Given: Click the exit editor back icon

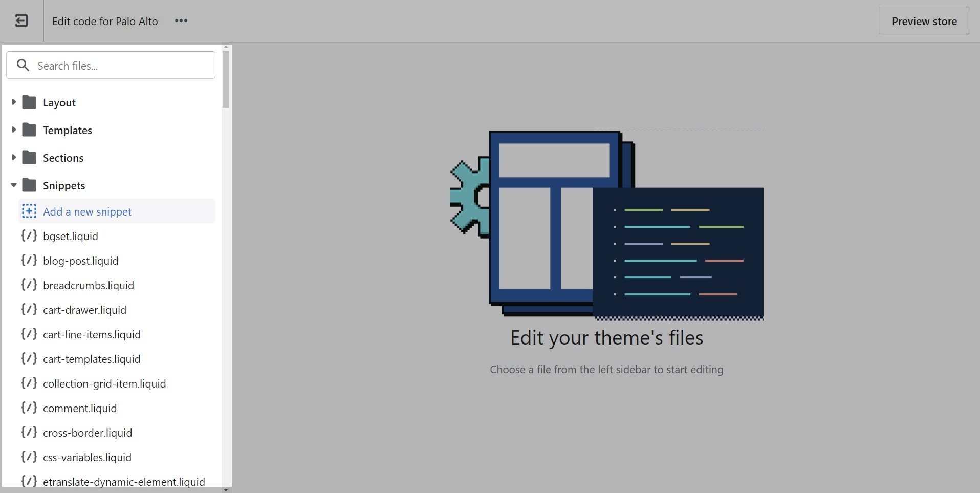Looking at the screenshot, I should [21, 21].
